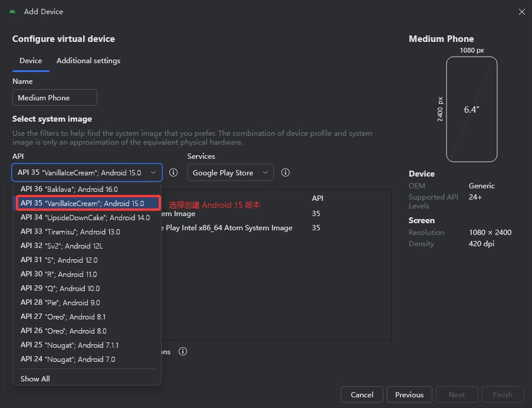Image resolution: width=532 pixels, height=408 pixels.
Task: Select API 30 R Android 11.0
Action: tap(87, 274)
